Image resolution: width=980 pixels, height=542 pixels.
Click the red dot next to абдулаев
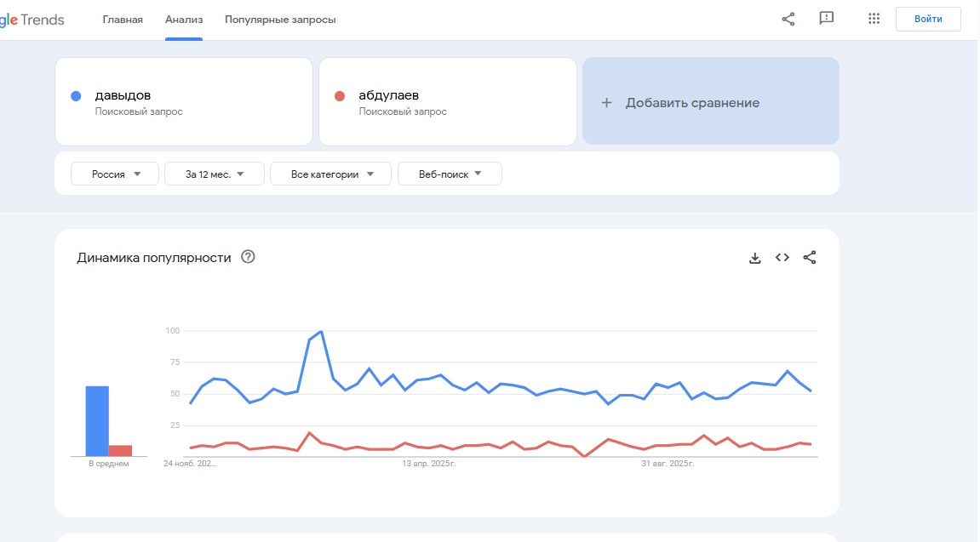coord(340,96)
